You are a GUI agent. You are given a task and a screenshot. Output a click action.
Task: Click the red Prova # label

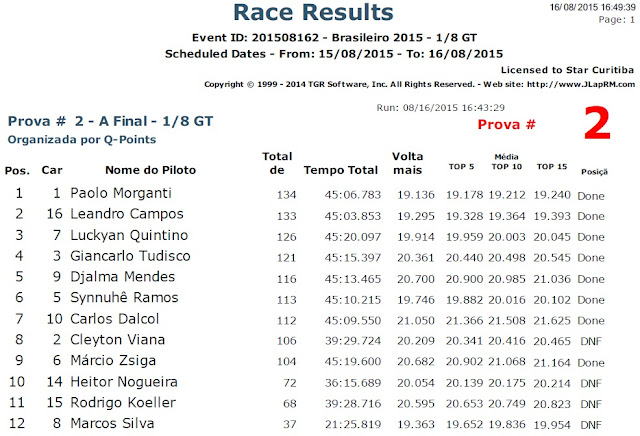click(x=507, y=125)
